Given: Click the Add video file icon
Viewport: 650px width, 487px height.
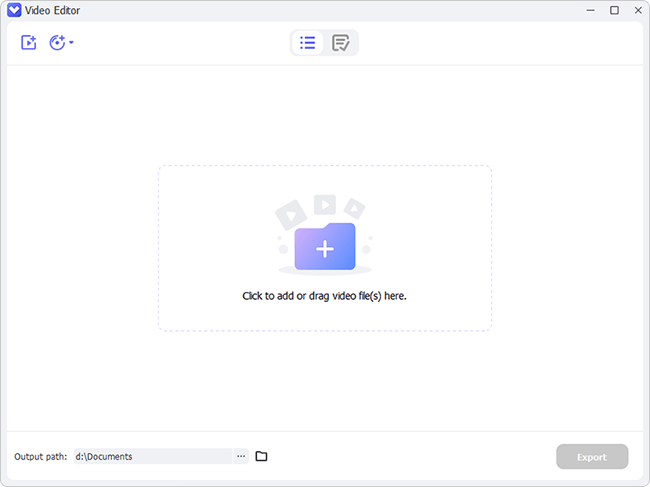Looking at the screenshot, I should [29, 42].
